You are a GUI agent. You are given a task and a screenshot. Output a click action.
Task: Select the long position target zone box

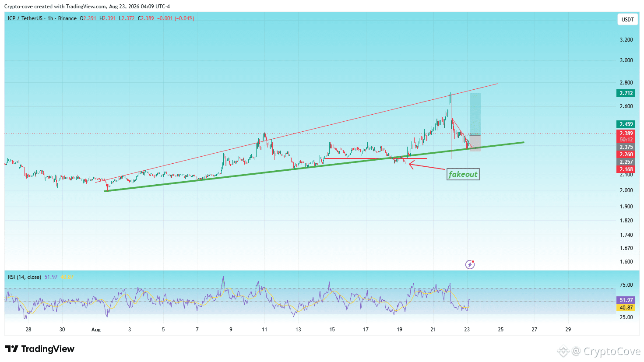(x=475, y=114)
